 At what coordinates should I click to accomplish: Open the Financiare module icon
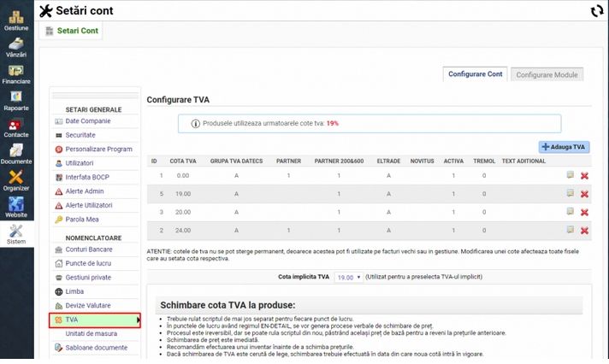coord(15,71)
